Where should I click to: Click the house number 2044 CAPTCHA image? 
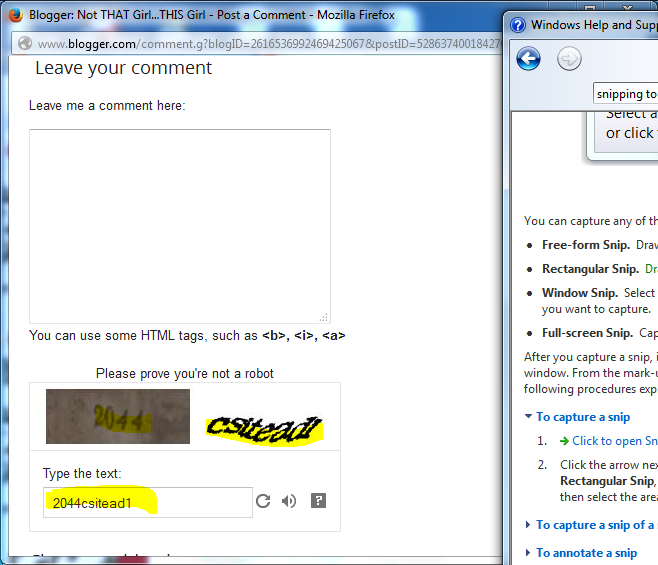coord(118,416)
